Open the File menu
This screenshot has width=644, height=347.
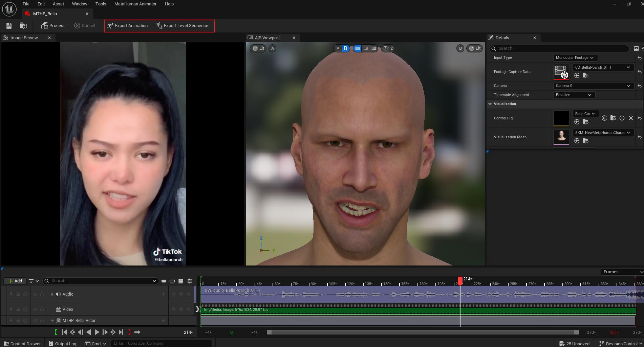(x=26, y=4)
